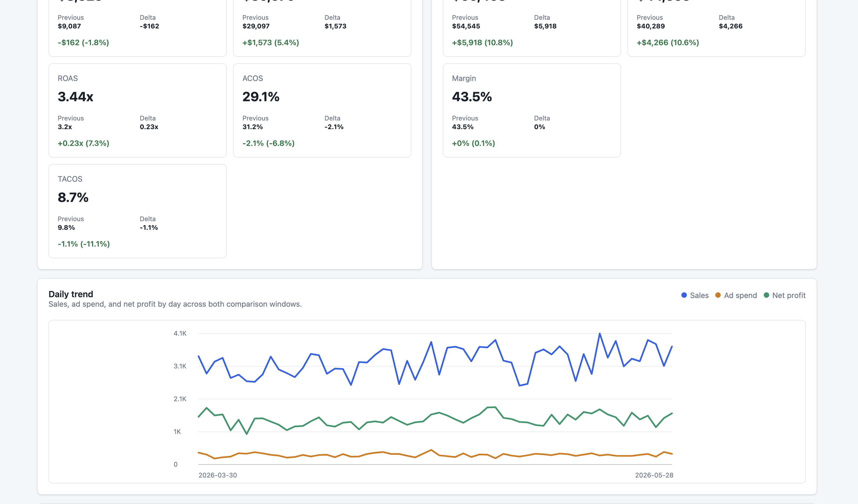Click the Delta label in Margin card
858x504 pixels.
[x=542, y=118]
